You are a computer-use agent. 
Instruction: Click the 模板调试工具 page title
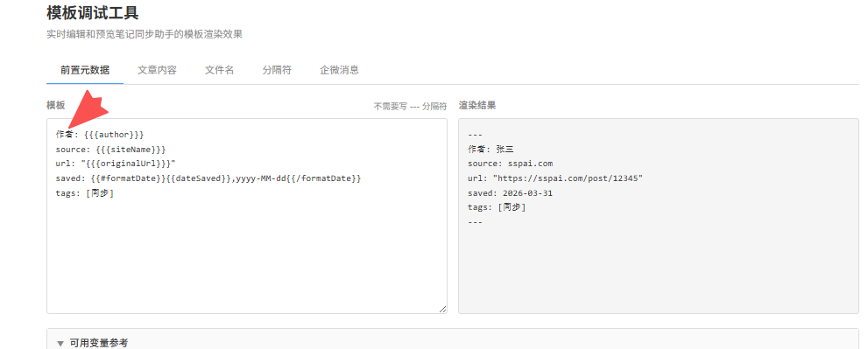point(93,12)
